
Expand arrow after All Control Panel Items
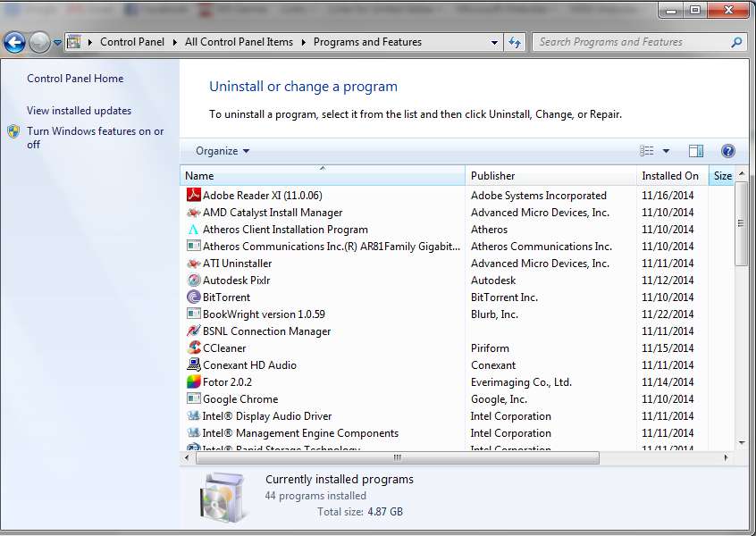pyautogui.click(x=303, y=42)
